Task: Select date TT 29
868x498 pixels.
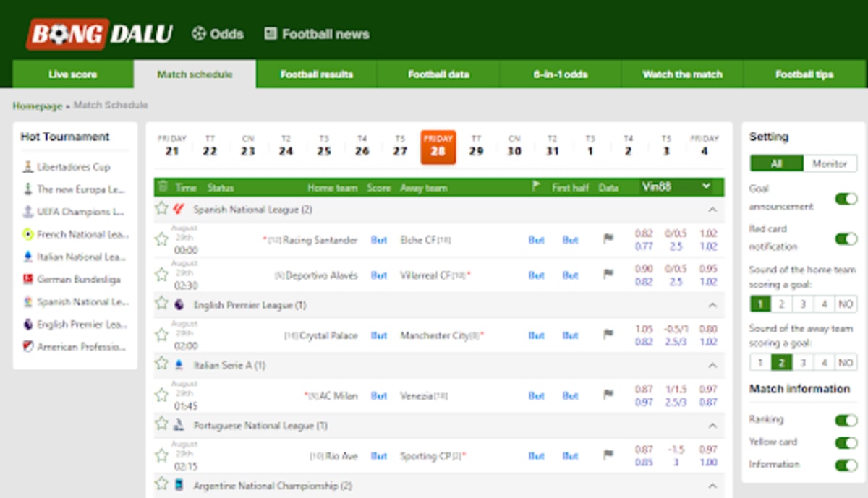Action: 476,146
